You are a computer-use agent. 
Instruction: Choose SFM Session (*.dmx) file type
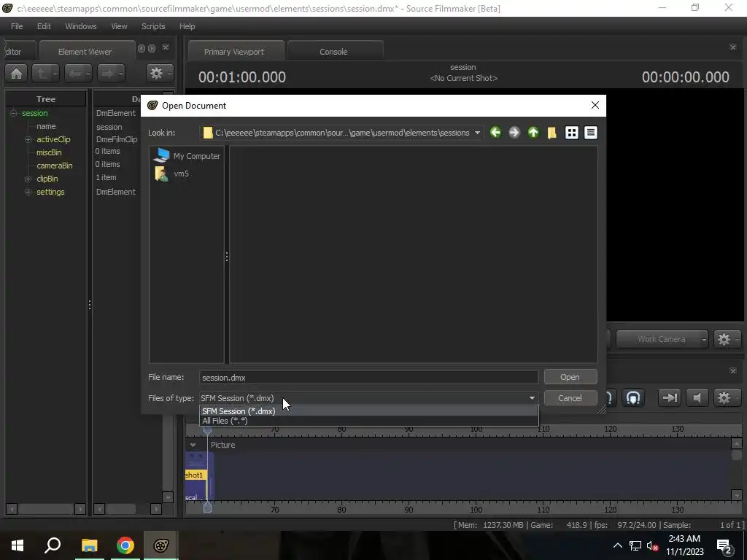(x=368, y=411)
